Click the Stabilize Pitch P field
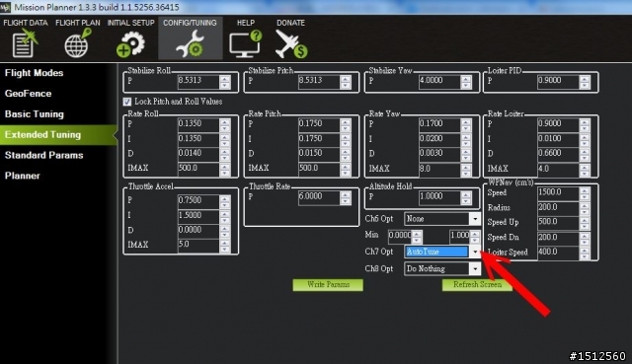Viewport: 632px width, 364px height. pyautogui.click(x=319, y=81)
